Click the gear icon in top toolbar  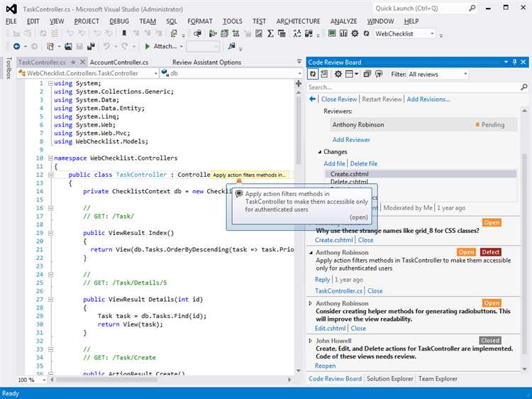[355, 33]
